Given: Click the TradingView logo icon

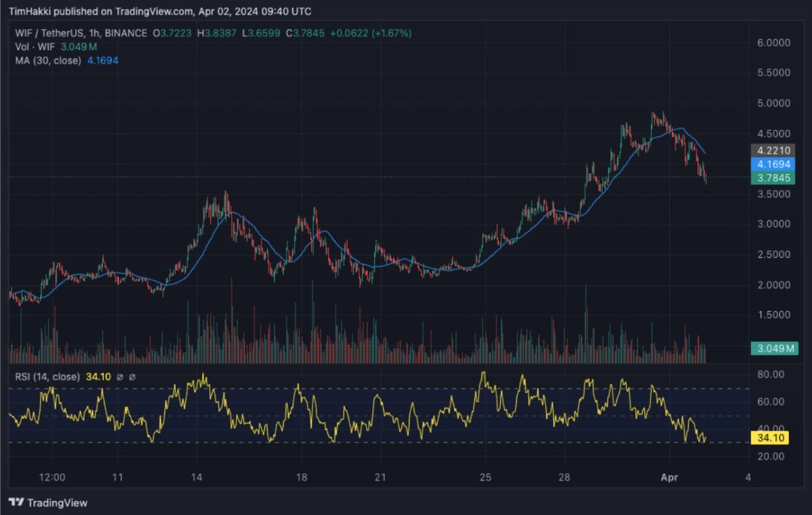Looking at the screenshot, I should coord(16,502).
